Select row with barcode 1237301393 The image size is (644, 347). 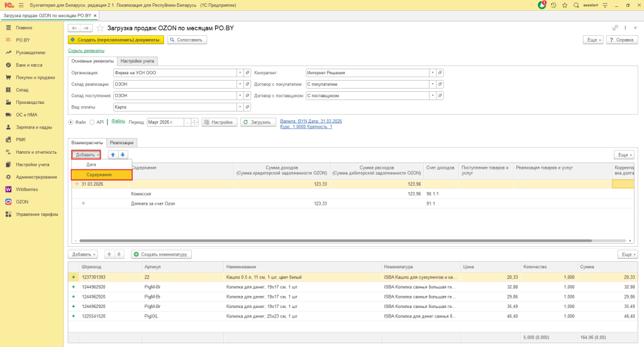click(352, 277)
